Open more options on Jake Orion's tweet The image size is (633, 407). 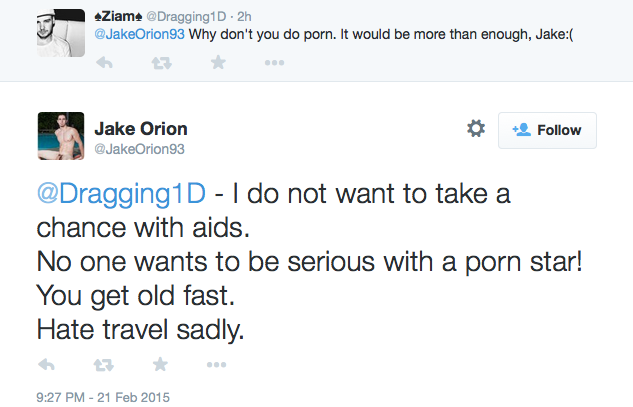[216, 365]
